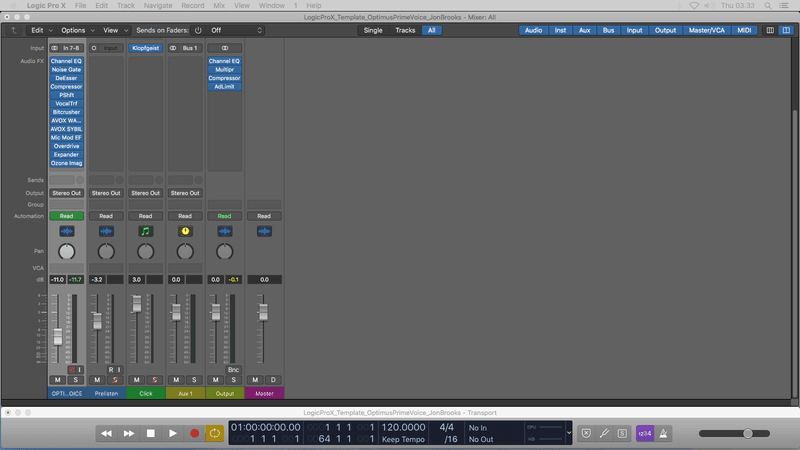Toggle the wide channel strips view icon
Screen dimensions: 800x450
pos(786,30)
